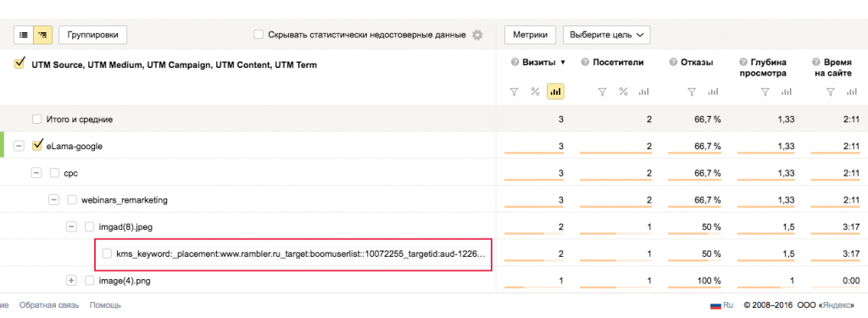This screenshot has width=868, height=318.
Task: Open the Выберите цель dropdown
Action: pyautogui.click(x=606, y=35)
